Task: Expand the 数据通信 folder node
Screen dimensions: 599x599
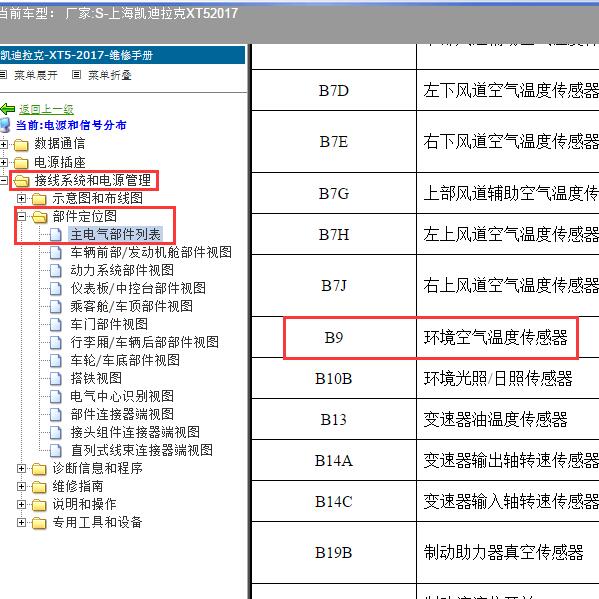Action: tap(3, 144)
